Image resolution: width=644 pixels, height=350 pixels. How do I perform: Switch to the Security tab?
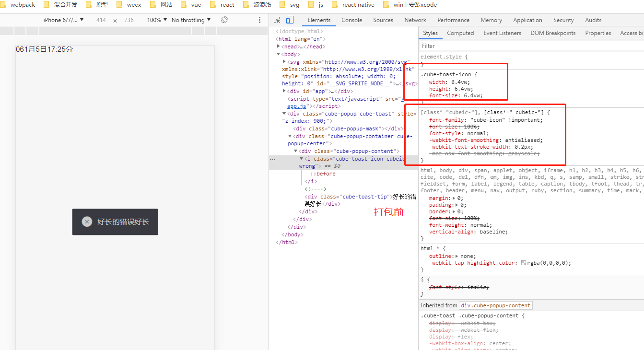click(x=563, y=20)
